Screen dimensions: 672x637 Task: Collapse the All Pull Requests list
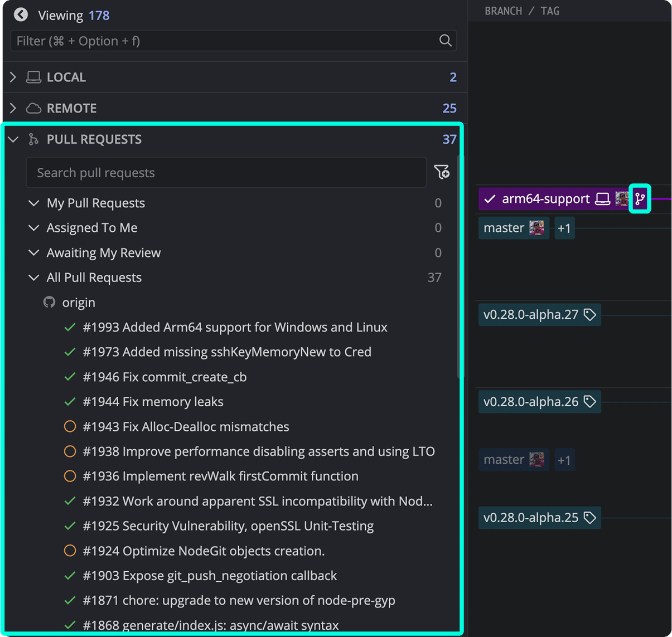click(x=33, y=277)
